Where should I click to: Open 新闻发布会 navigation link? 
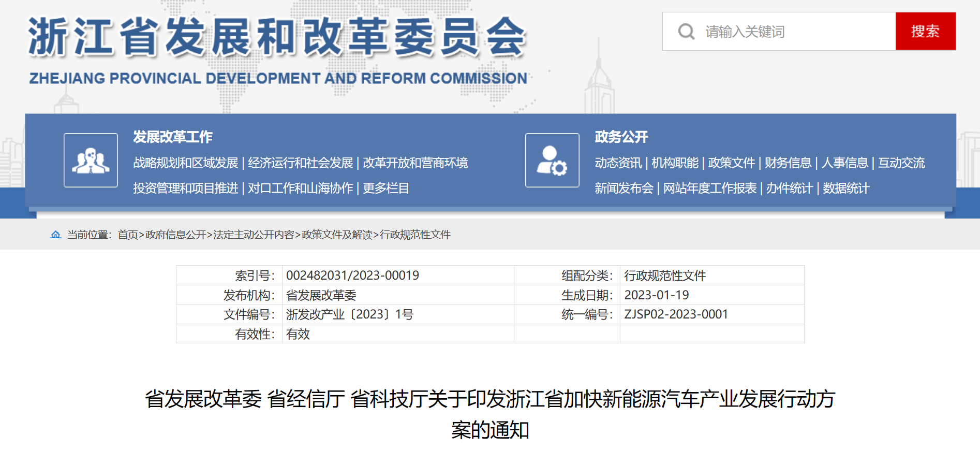tap(624, 189)
